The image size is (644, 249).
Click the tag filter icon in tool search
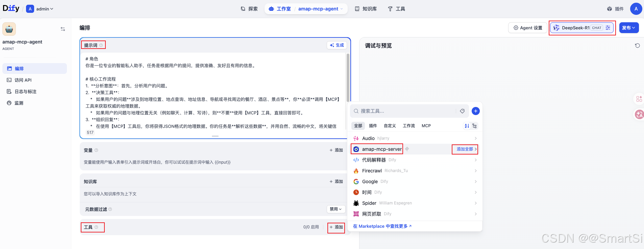click(462, 111)
